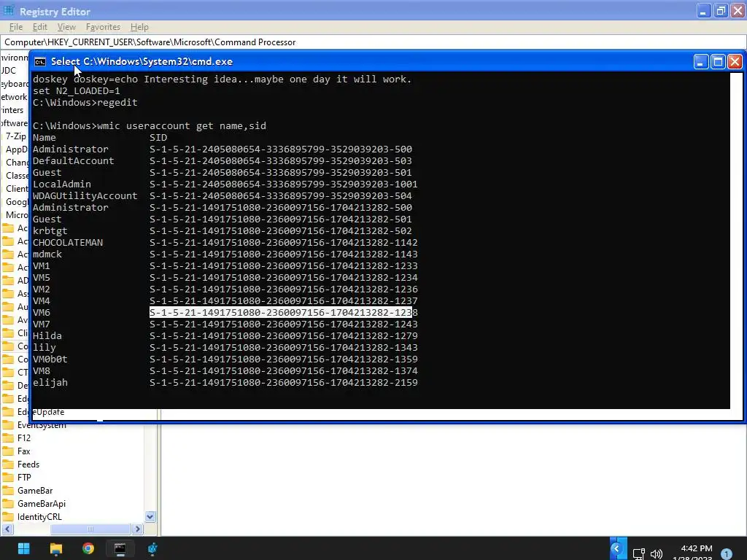The height and width of the screenshot is (560, 747).
Task: Click the DefaultAccount SID ending in 503
Action: click(281, 161)
